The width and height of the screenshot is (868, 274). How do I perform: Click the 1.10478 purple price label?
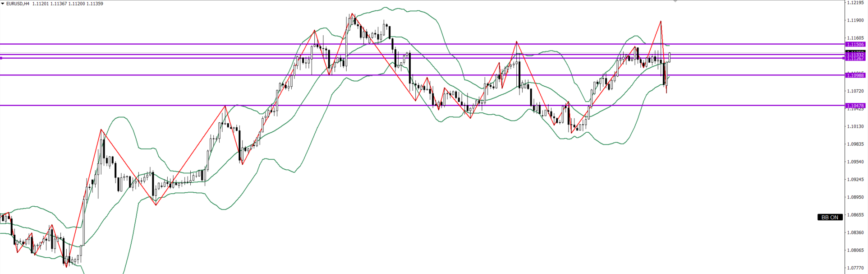[x=855, y=106]
